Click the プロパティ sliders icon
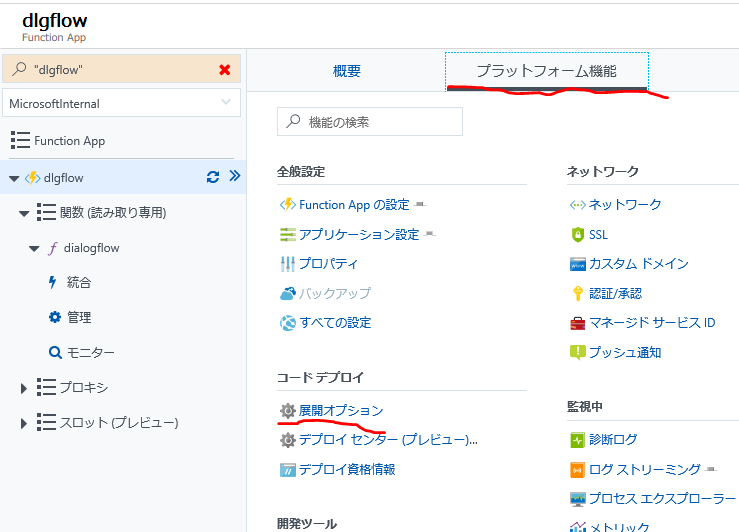Viewport: 739px width, 532px height. [287, 264]
